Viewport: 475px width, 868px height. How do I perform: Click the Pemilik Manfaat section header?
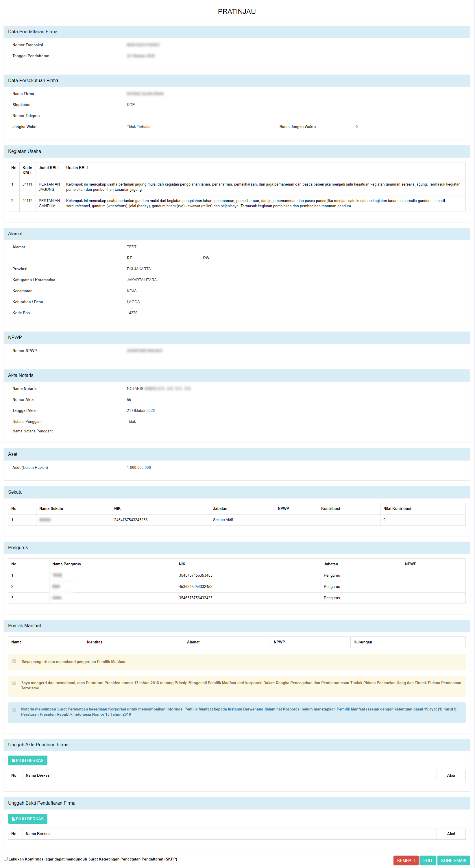(x=24, y=625)
